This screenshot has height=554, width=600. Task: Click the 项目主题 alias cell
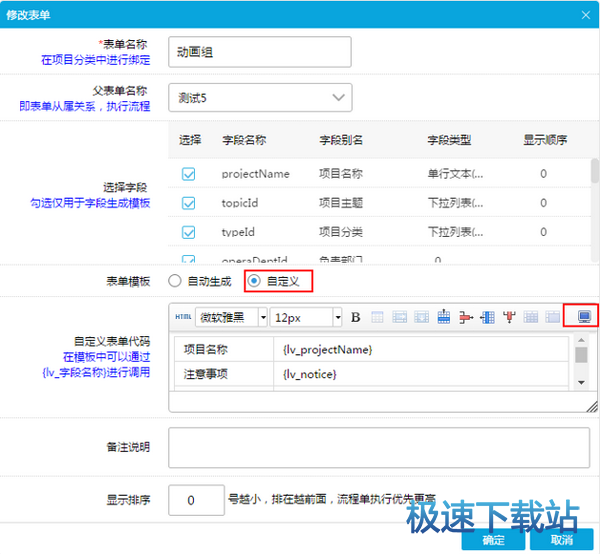coord(341,203)
